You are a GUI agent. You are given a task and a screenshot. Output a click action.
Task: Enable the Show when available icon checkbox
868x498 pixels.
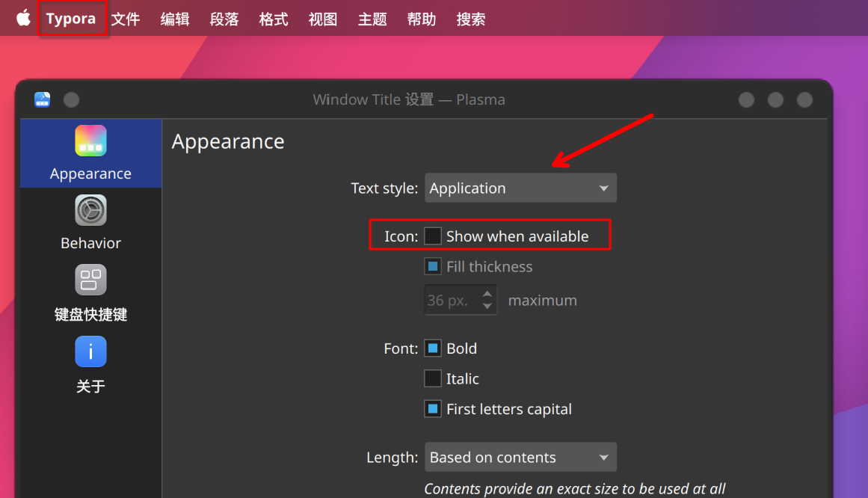point(433,236)
